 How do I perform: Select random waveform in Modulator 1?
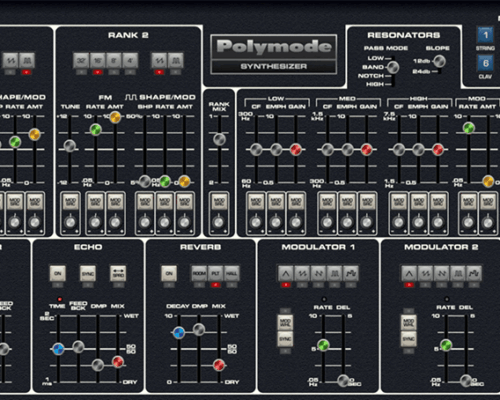tap(351, 274)
